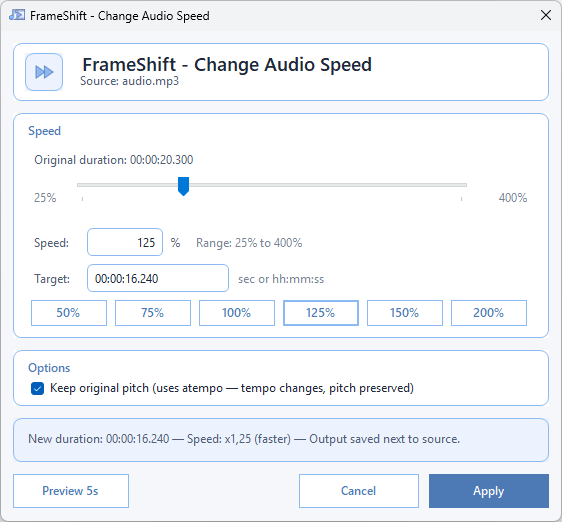The image size is (562, 522).
Task: Cancel the speed change
Action: point(359,491)
